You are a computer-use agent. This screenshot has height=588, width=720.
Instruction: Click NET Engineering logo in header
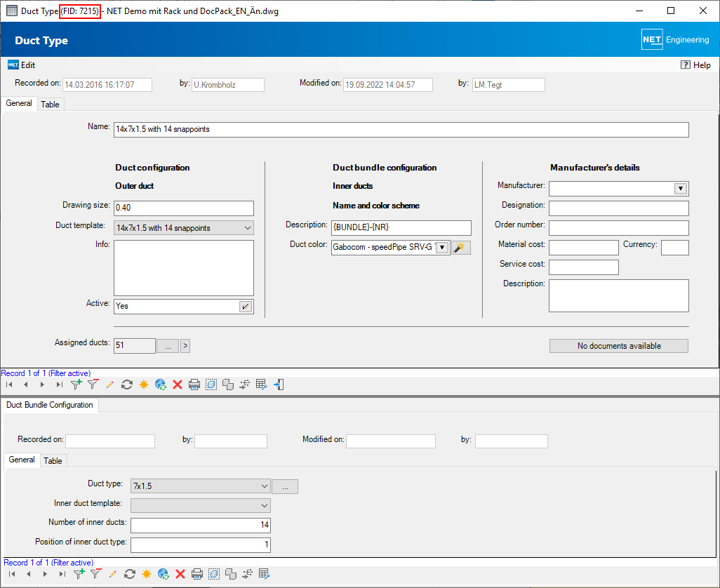tap(676, 40)
